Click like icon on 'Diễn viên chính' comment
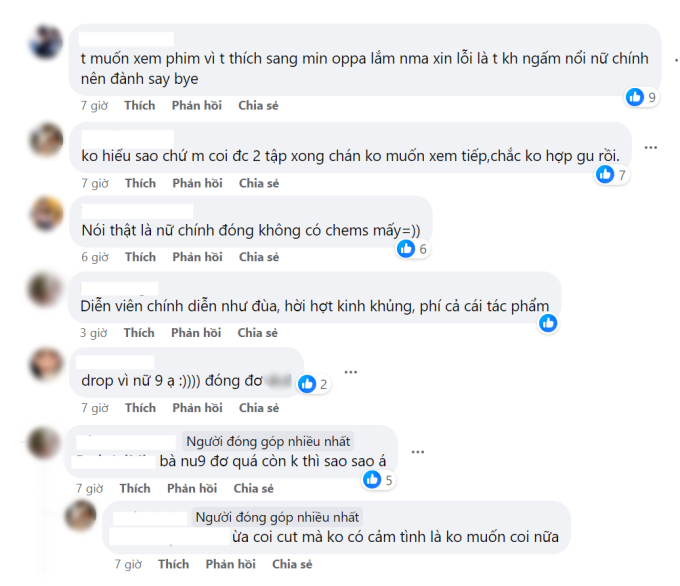The height and width of the screenshot is (586, 680). coord(548,323)
